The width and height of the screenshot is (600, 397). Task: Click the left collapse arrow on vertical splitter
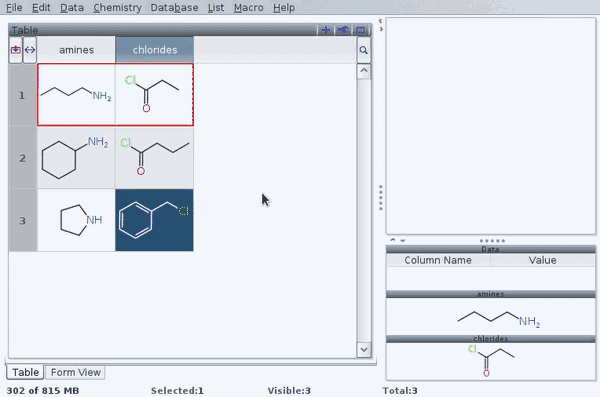[380, 21]
